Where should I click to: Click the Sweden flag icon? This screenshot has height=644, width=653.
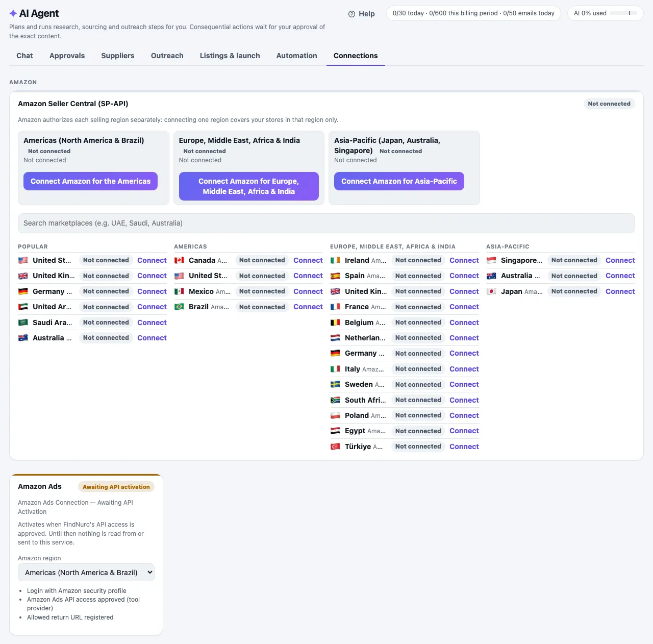coord(335,384)
